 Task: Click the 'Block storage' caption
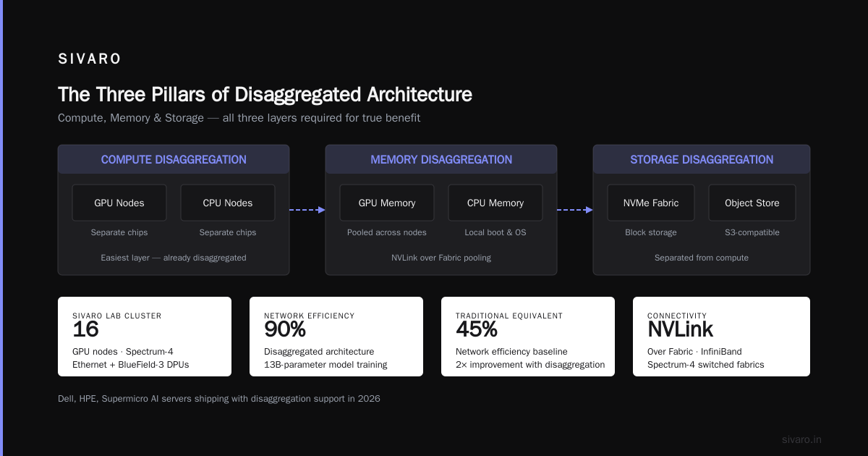click(x=651, y=232)
